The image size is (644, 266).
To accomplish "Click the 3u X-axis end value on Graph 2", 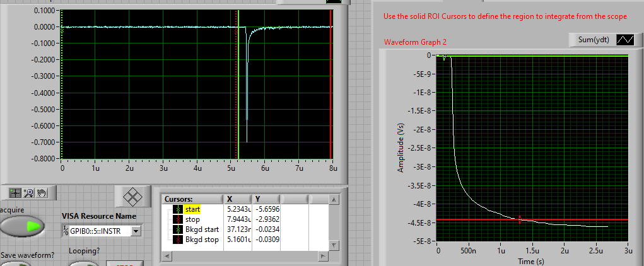I will [628, 250].
